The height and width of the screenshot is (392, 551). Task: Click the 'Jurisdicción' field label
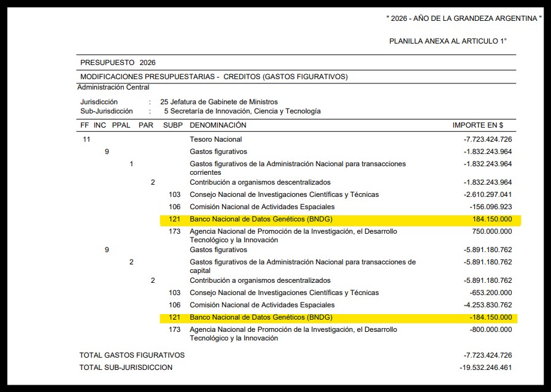[x=99, y=102]
